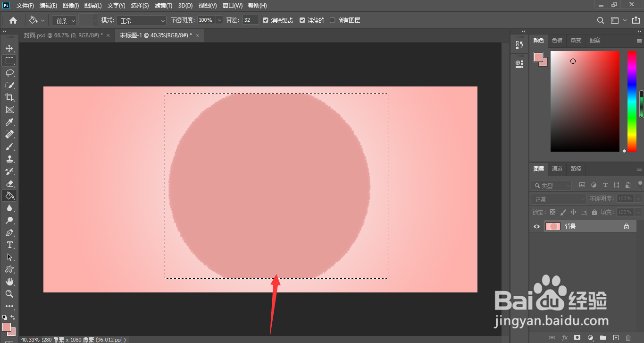Swap foreground and background colors icon
Image resolution: width=644 pixels, height=343 pixels.
point(13,317)
